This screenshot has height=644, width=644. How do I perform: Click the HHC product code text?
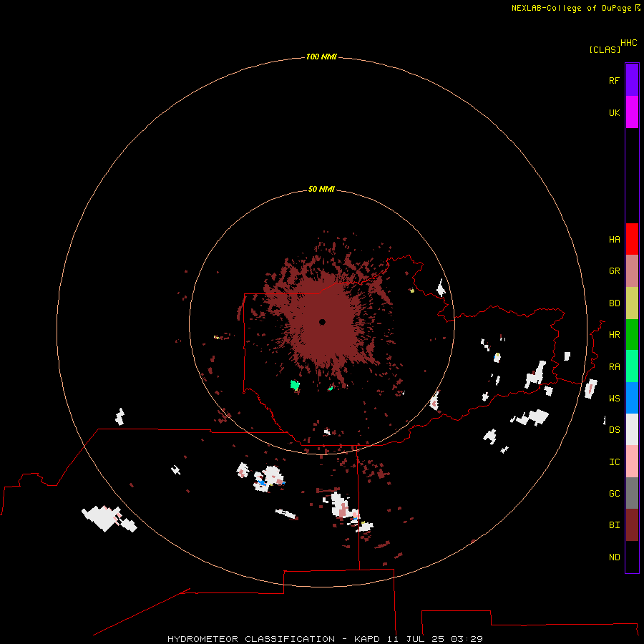628,43
